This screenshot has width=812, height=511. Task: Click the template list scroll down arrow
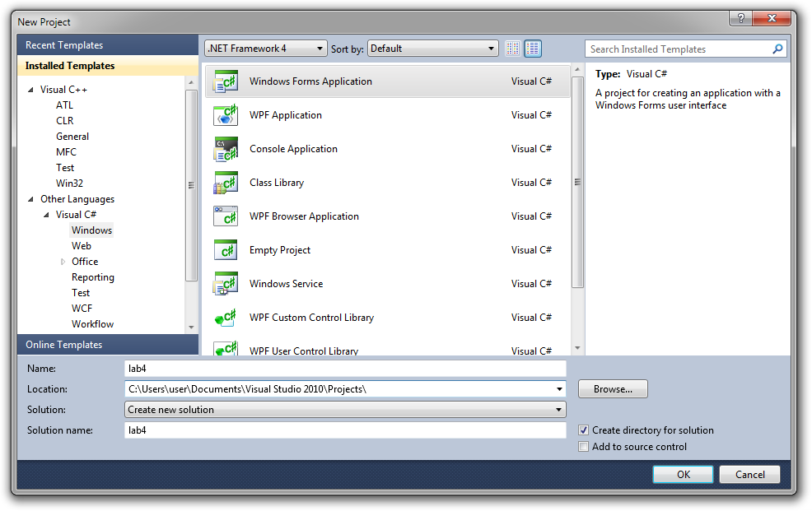[577, 348]
